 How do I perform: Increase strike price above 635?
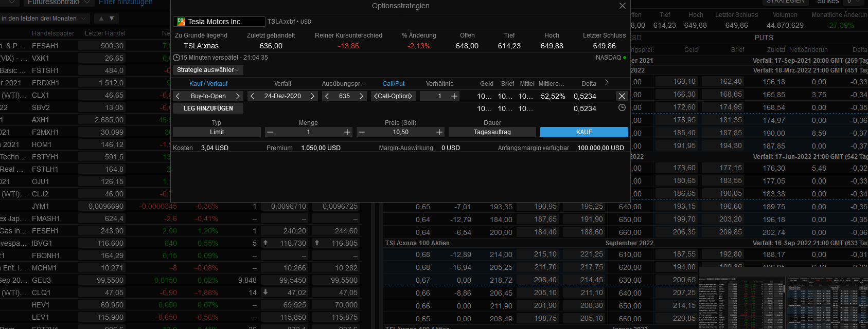coord(361,96)
